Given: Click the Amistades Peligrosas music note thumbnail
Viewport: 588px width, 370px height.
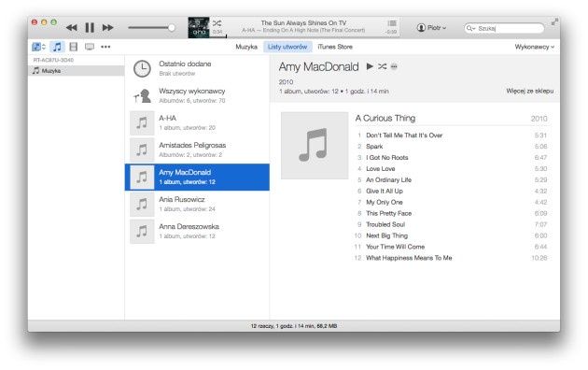Looking at the screenshot, I should click(x=142, y=149).
